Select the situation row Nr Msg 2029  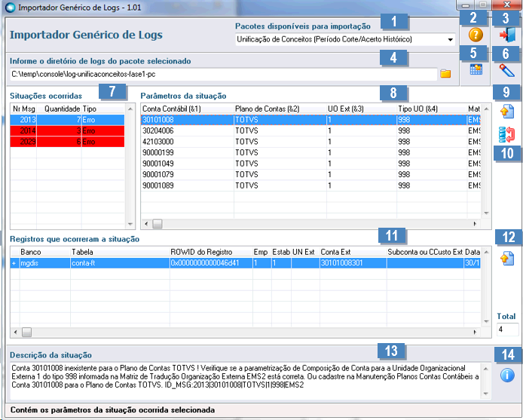pyautogui.click(x=67, y=142)
